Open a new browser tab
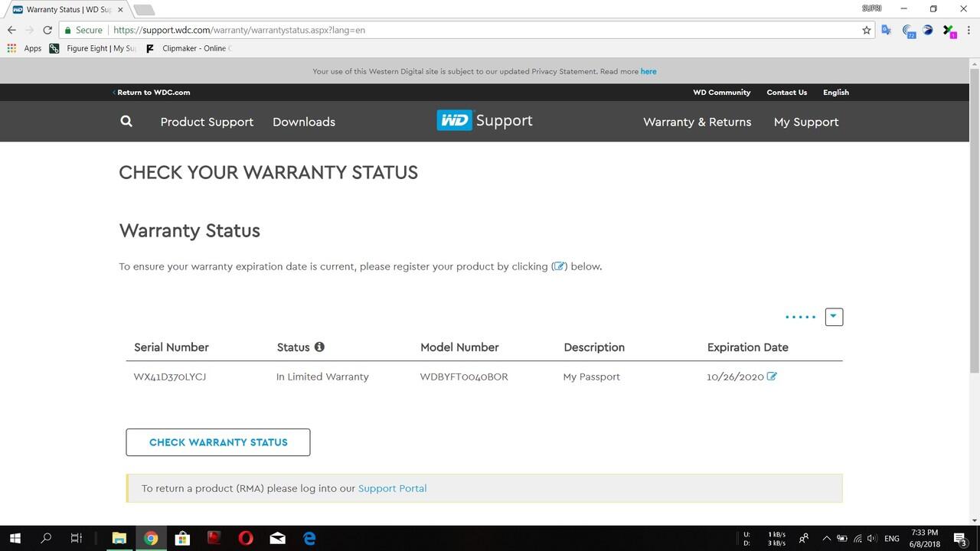The width and height of the screenshot is (980, 551). pos(144,10)
